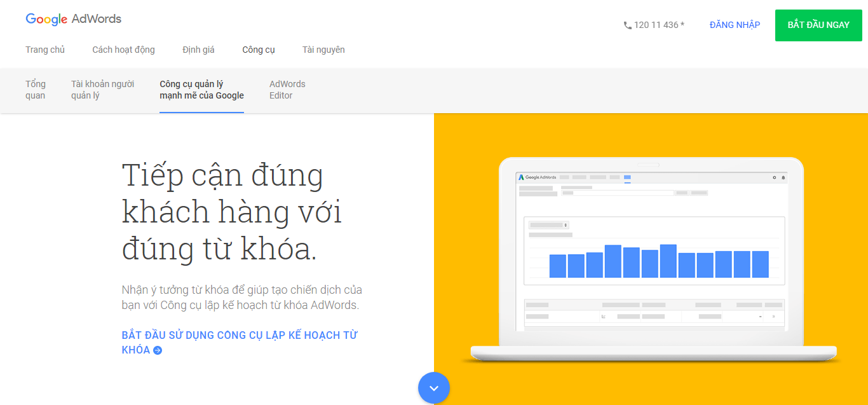Image resolution: width=868 pixels, height=405 pixels.
Task: Switch to the Tổng quan tab
Action: click(x=36, y=90)
